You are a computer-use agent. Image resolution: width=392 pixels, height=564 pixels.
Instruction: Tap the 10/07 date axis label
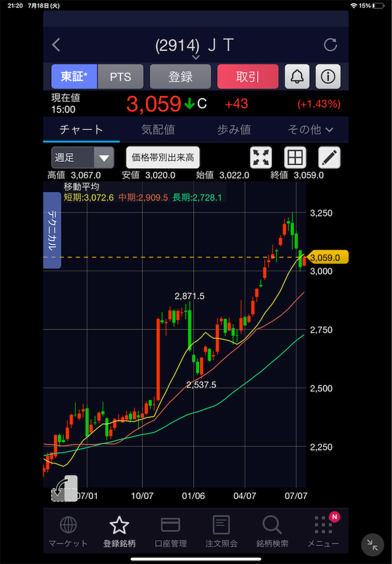[142, 496]
